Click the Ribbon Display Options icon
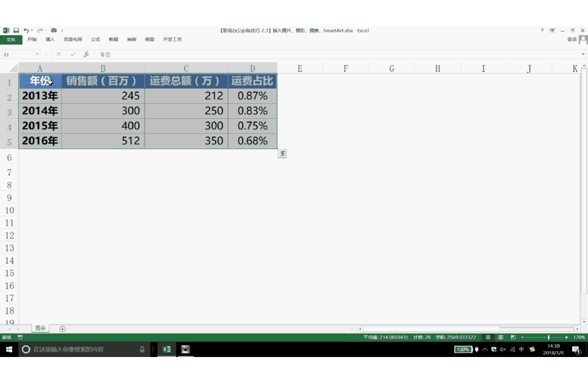588x384 pixels. click(x=553, y=31)
